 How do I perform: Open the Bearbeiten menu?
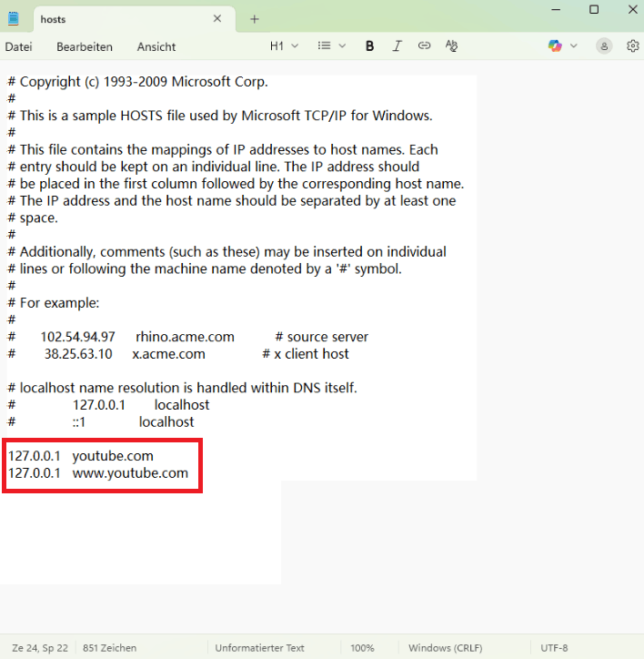pos(85,46)
